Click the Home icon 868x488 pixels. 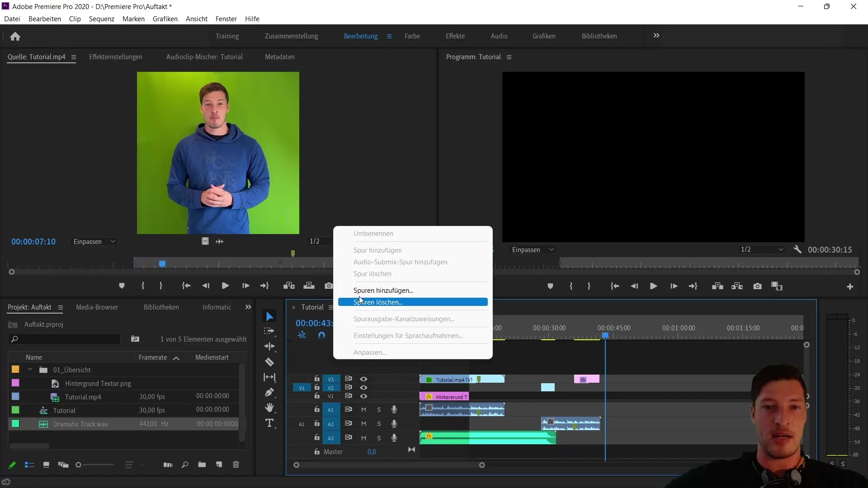(15, 36)
